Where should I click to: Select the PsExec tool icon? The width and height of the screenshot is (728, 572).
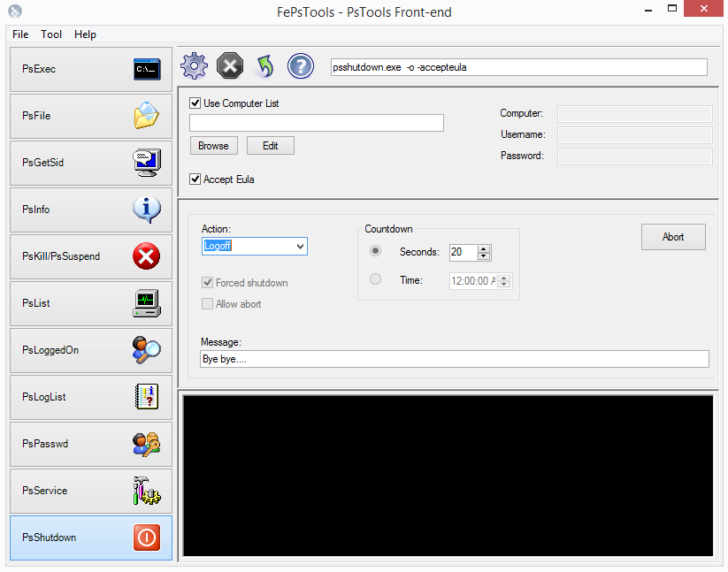point(147,69)
